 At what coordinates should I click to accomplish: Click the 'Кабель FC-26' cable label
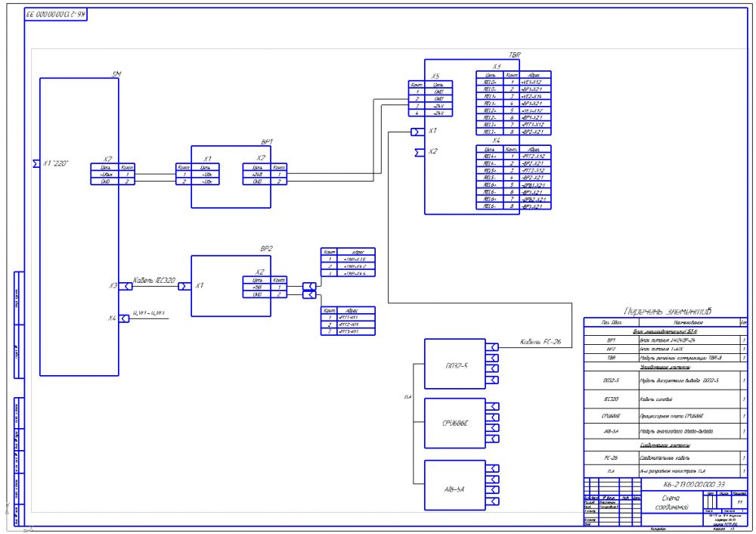click(541, 342)
